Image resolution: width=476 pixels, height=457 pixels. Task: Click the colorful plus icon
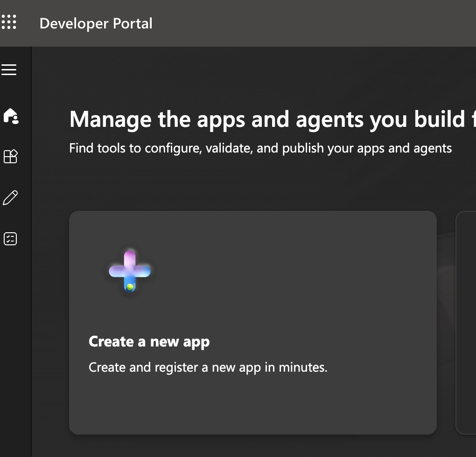pos(130,271)
